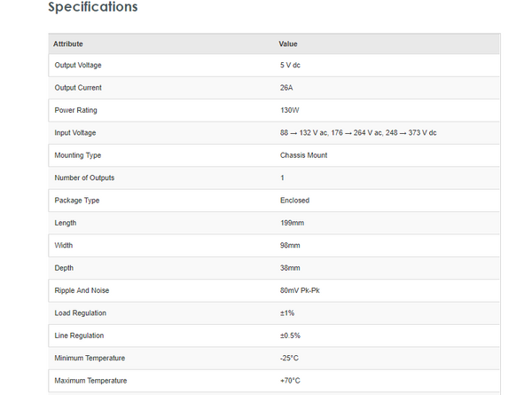Click the 26A value cell
Viewport: 532px width, 395px height.
coord(286,88)
